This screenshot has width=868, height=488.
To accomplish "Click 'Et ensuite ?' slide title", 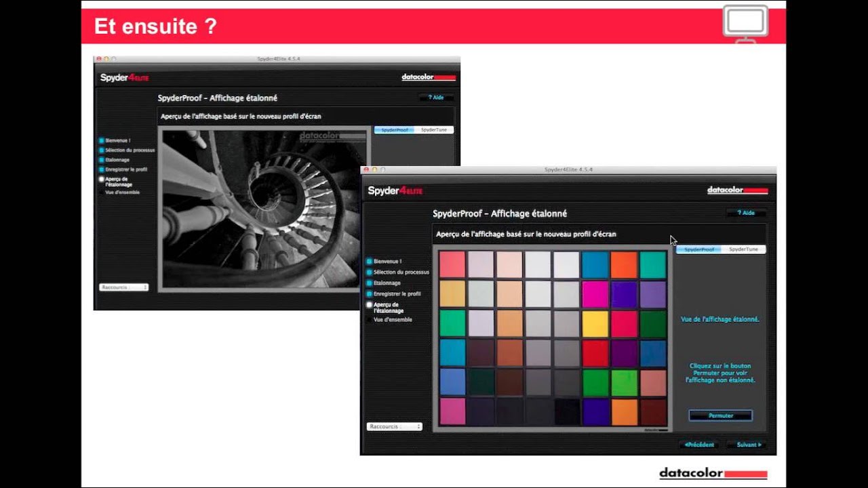I will (155, 26).
